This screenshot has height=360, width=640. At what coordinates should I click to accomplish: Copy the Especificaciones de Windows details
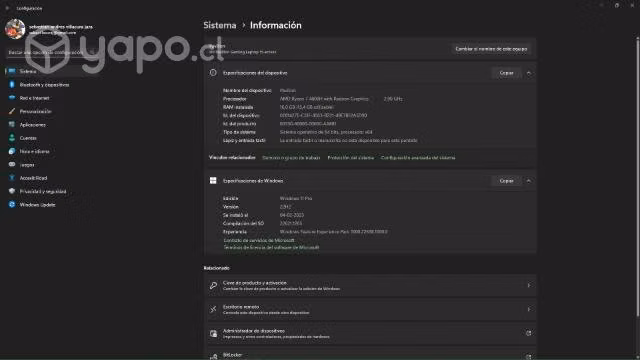point(506,181)
